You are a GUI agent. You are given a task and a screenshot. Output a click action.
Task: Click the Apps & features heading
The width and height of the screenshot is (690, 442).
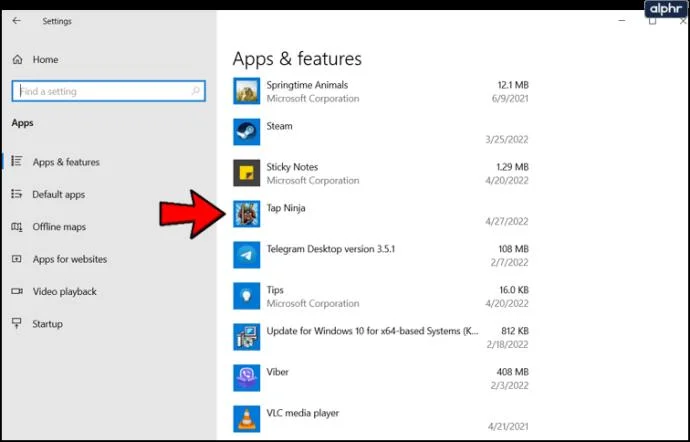click(297, 59)
